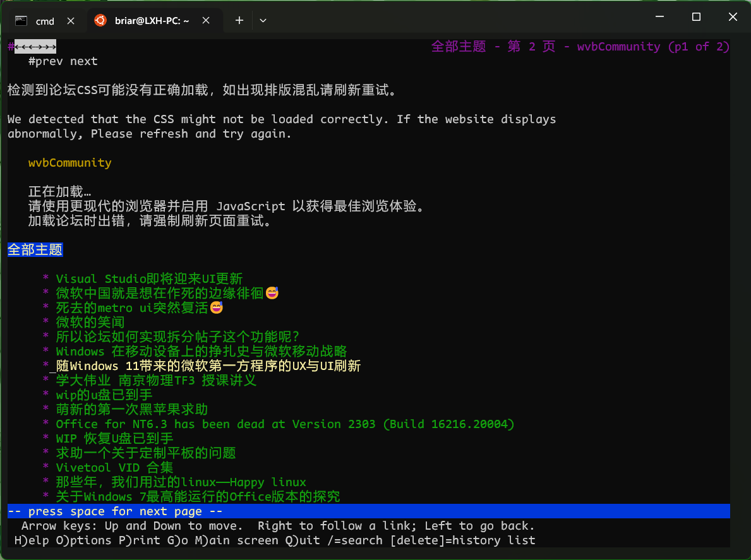Screen dimensions: 751x560
Task: Open a new terminal tab
Action: pyautogui.click(x=239, y=21)
